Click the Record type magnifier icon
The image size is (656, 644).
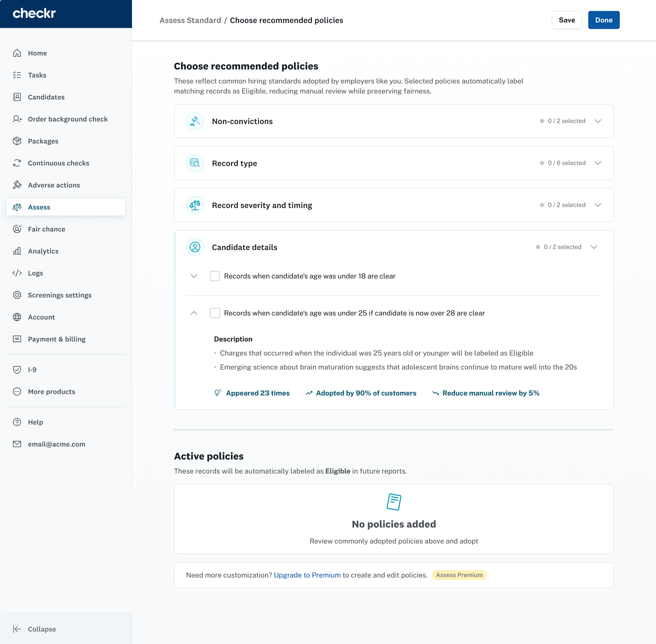195,163
